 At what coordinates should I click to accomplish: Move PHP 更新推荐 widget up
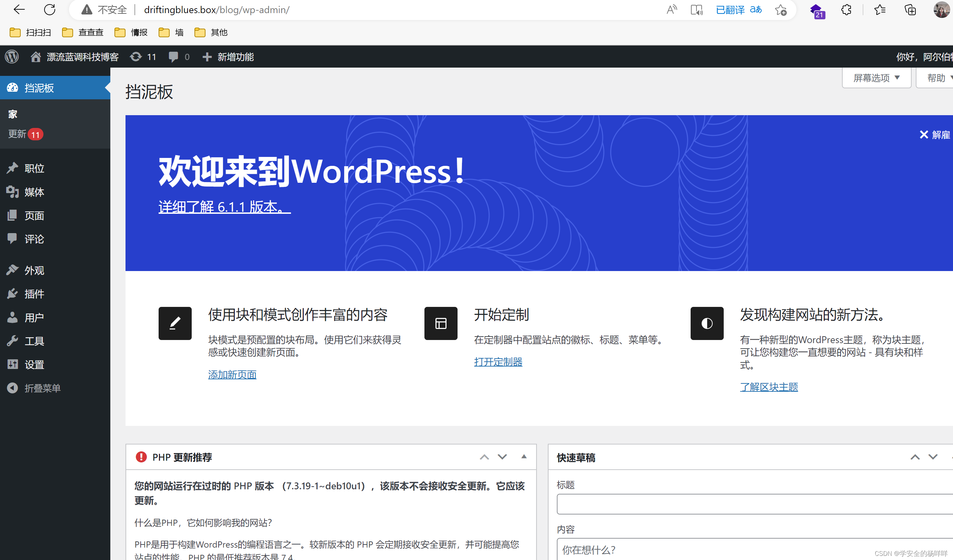click(484, 457)
